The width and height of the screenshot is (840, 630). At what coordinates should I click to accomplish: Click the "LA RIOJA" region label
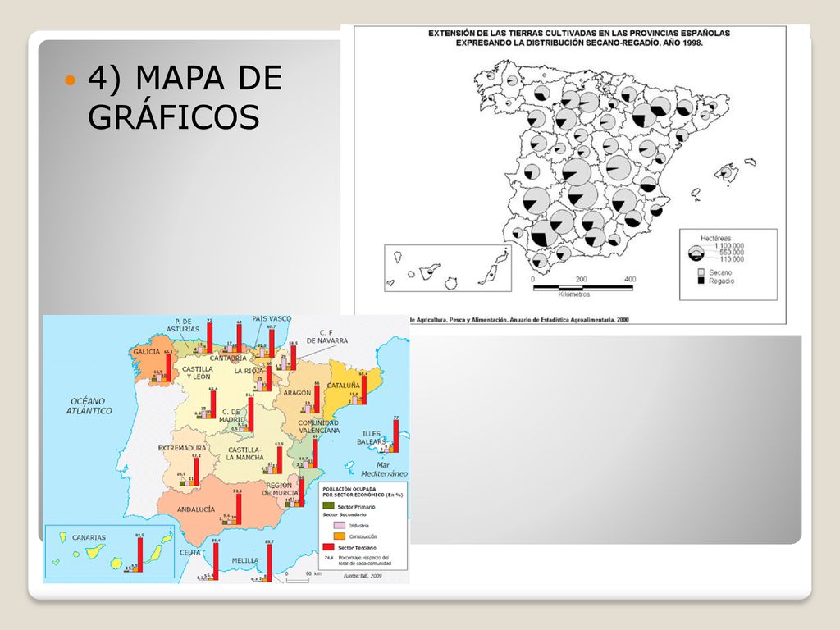249,371
